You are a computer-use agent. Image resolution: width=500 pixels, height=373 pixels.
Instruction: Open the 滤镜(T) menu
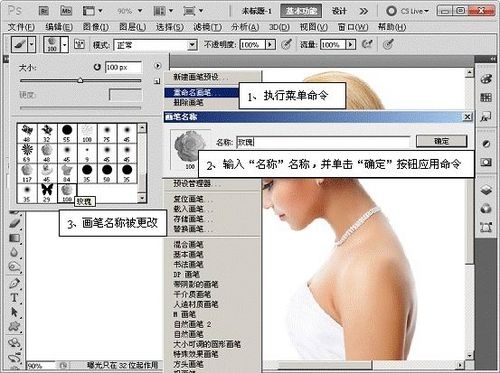(208, 27)
